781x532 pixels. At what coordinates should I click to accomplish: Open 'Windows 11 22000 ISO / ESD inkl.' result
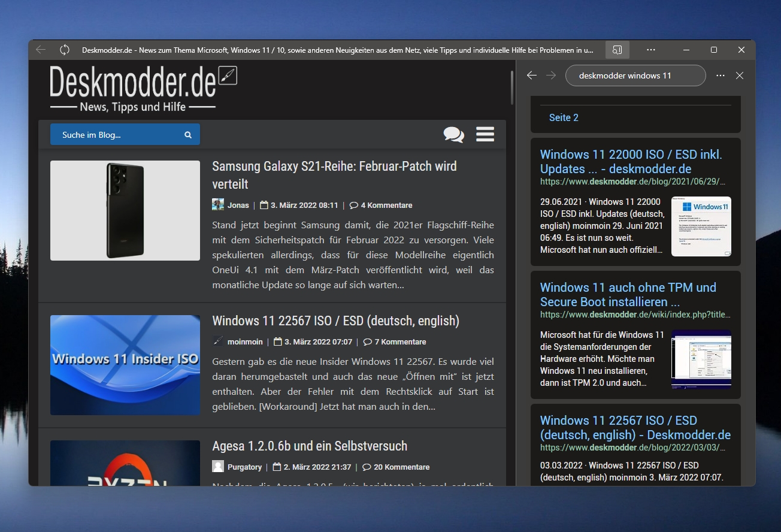point(631,162)
